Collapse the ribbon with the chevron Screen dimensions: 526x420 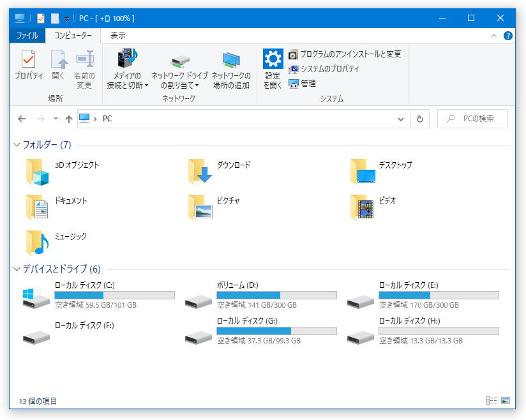[x=494, y=36]
